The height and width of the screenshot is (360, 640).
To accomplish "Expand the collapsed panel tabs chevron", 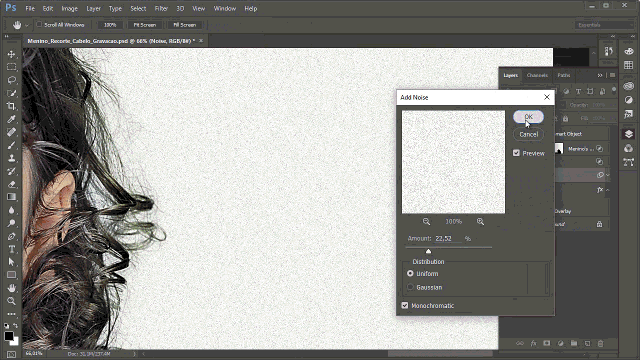I will pyautogui.click(x=600, y=75).
